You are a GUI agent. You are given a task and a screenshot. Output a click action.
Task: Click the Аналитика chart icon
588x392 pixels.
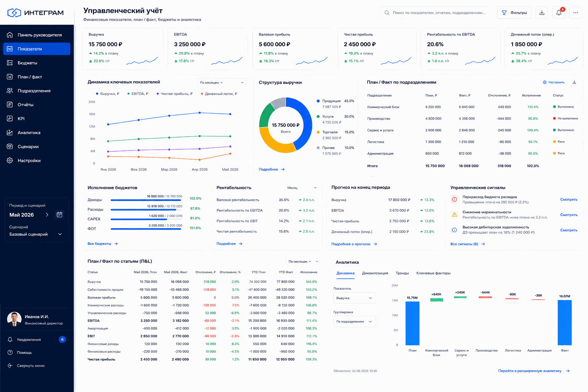pos(10,132)
